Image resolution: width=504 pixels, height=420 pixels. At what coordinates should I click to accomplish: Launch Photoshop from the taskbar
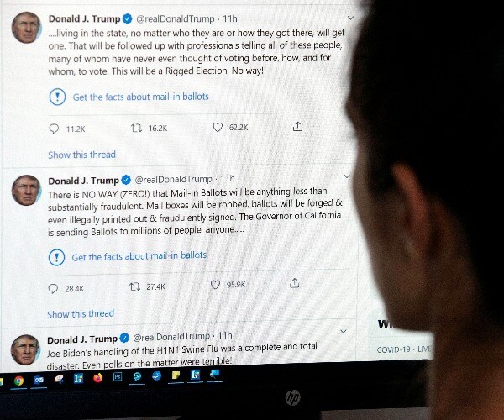coord(118,376)
